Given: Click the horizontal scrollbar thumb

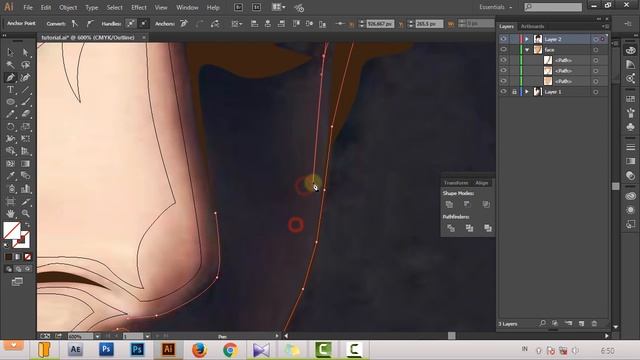Looking at the screenshot, I should pos(451,336).
